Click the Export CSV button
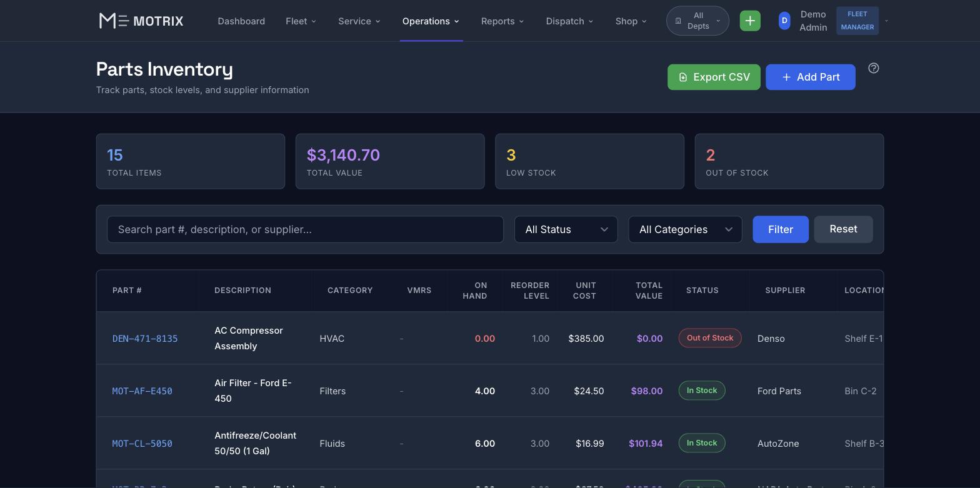 pyautogui.click(x=714, y=77)
